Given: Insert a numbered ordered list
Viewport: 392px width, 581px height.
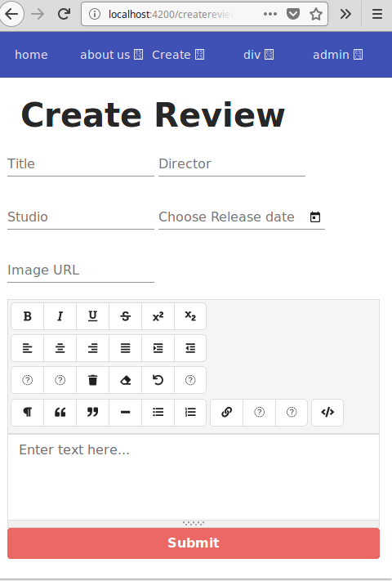Looking at the screenshot, I should pos(190,412).
